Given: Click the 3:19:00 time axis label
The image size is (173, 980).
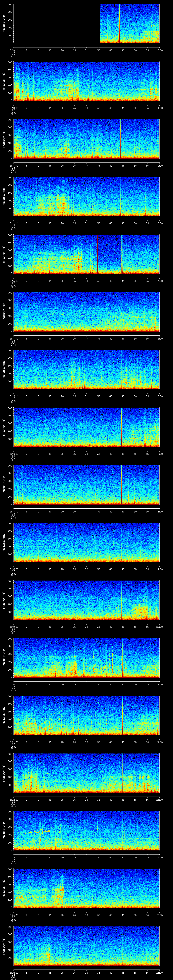Looking at the screenshot, I should (14, 627).
